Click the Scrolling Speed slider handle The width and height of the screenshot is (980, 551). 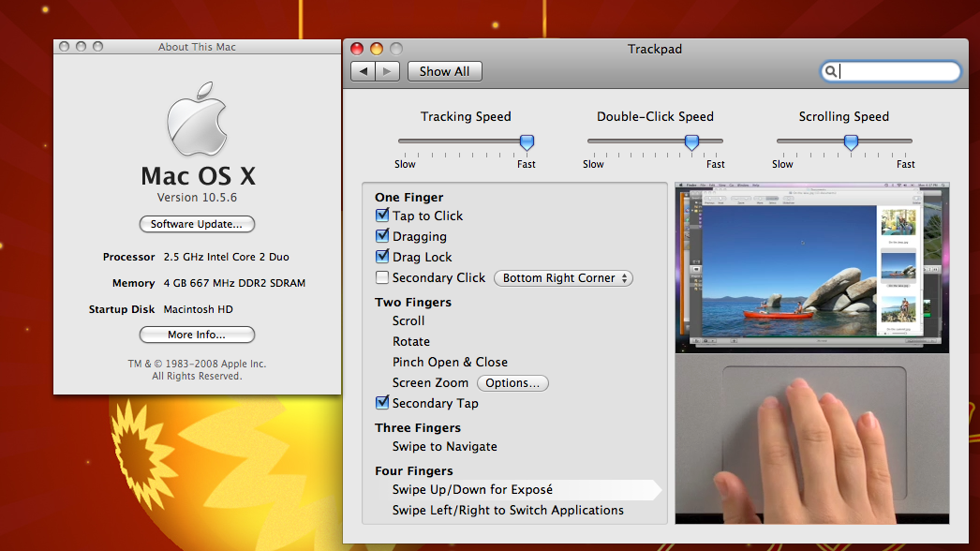click(851, 142)
